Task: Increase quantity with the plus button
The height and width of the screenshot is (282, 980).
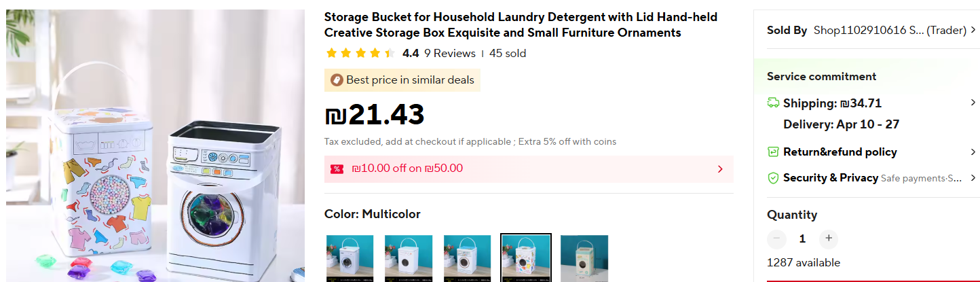Action: pos(828,239)
